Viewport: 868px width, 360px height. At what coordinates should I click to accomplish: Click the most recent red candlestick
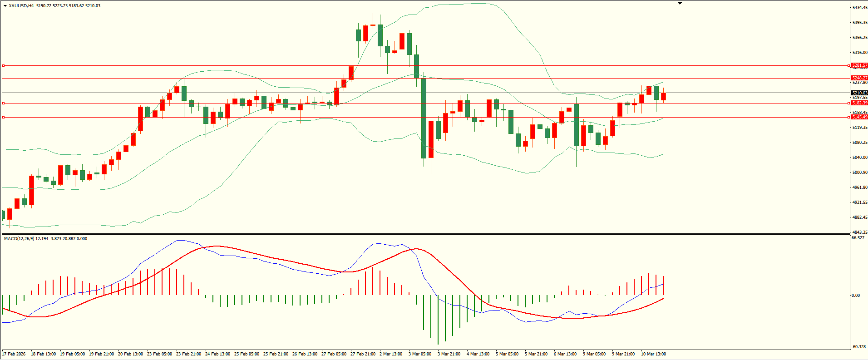point(663,96)
